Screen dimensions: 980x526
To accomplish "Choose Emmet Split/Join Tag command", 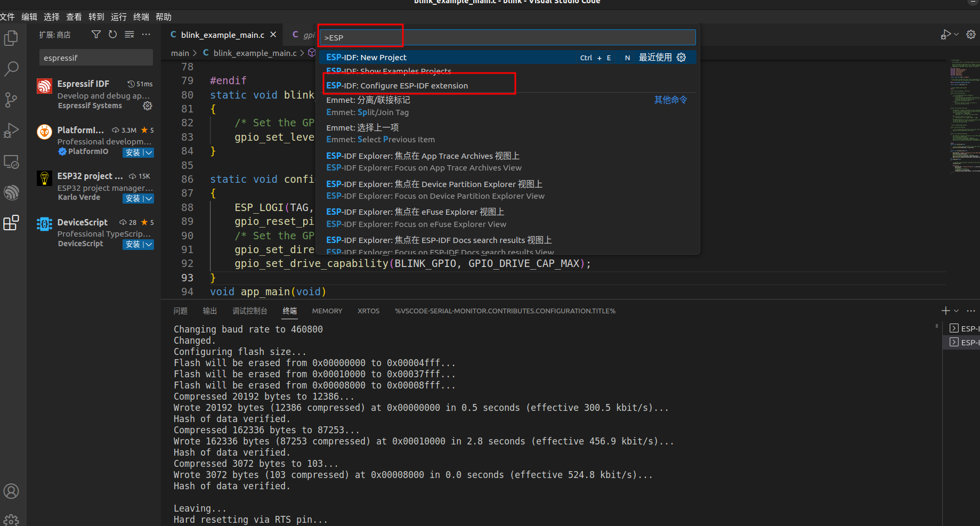I will point(508,106).
